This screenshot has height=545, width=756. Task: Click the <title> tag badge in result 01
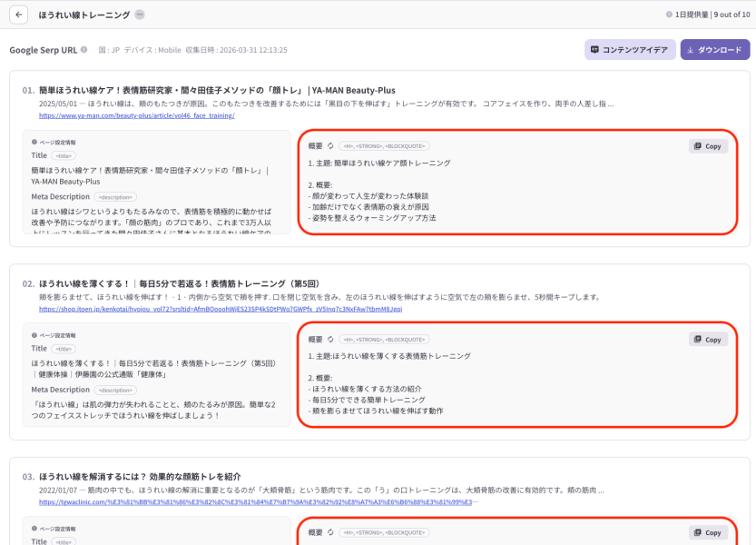(64, 155)
